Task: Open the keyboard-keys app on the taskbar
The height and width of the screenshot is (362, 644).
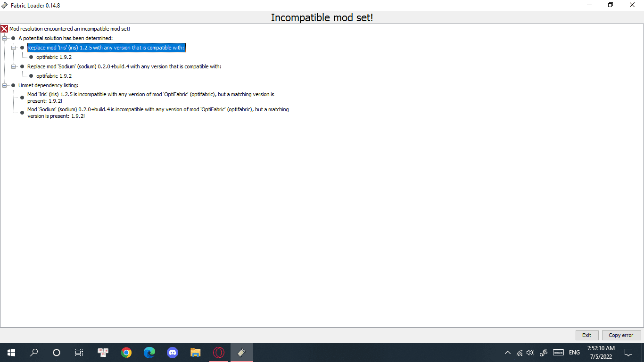Action: 103,353
